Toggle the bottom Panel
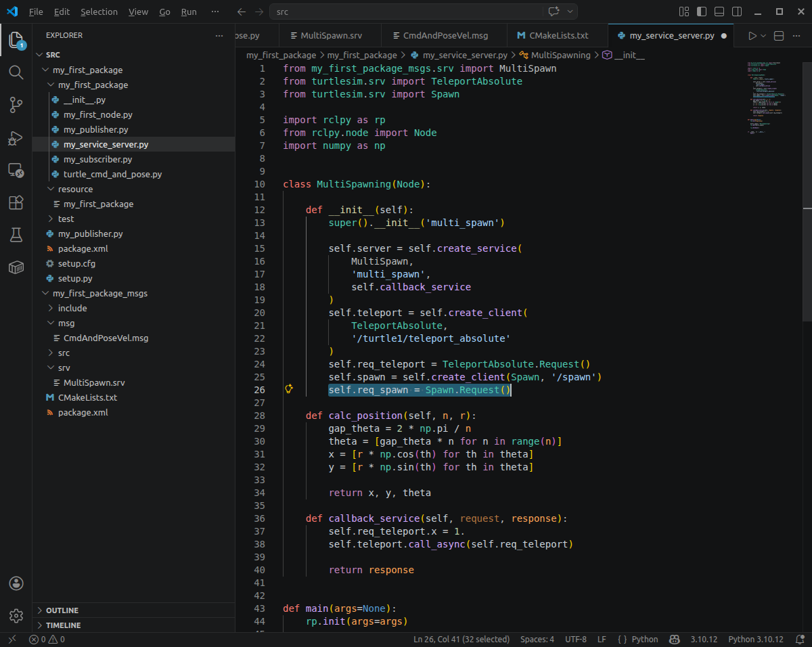 pos(719,12)
